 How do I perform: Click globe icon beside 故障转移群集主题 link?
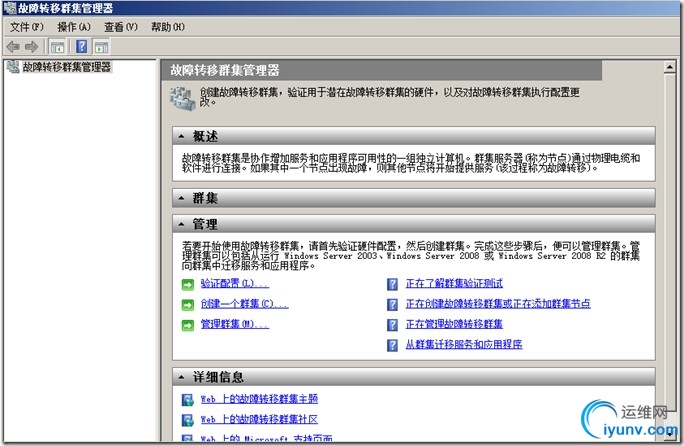[188, 399]
